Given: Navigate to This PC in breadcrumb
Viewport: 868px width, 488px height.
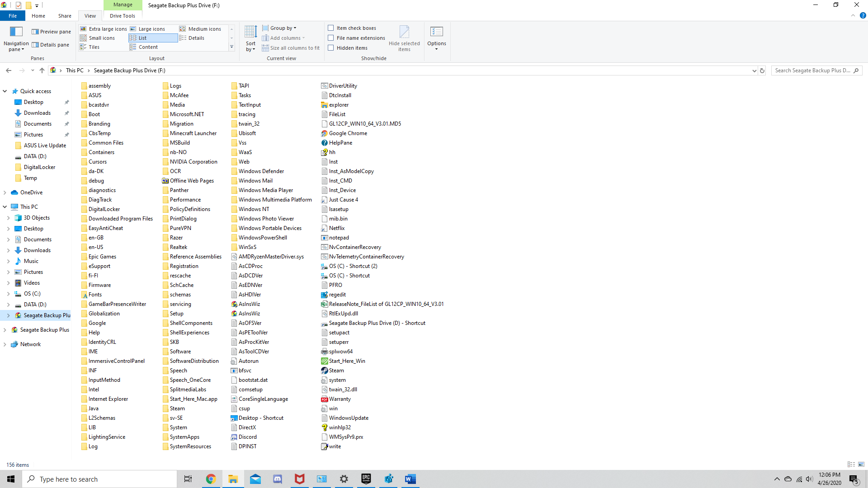Looking at the screenshot, I should point(75,70).
